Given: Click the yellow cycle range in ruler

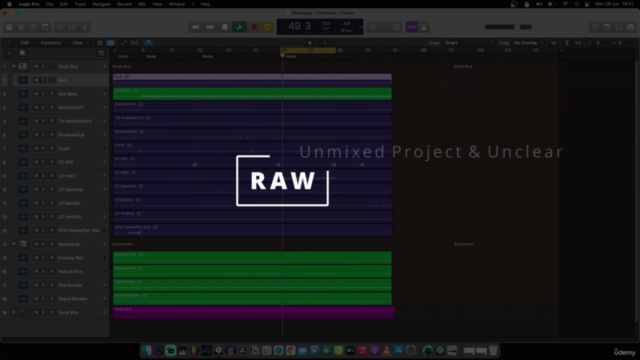Looking at the screenshot, I should [308, 50].
